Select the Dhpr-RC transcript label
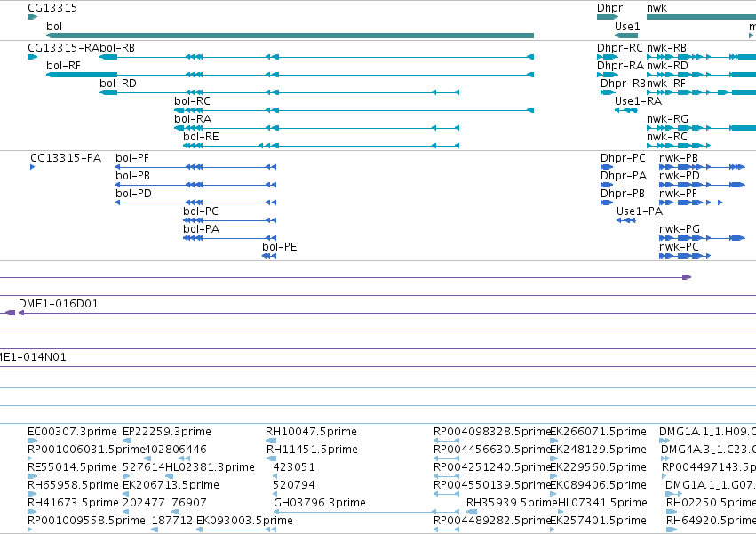756x534 pixels. pos(620,48)
